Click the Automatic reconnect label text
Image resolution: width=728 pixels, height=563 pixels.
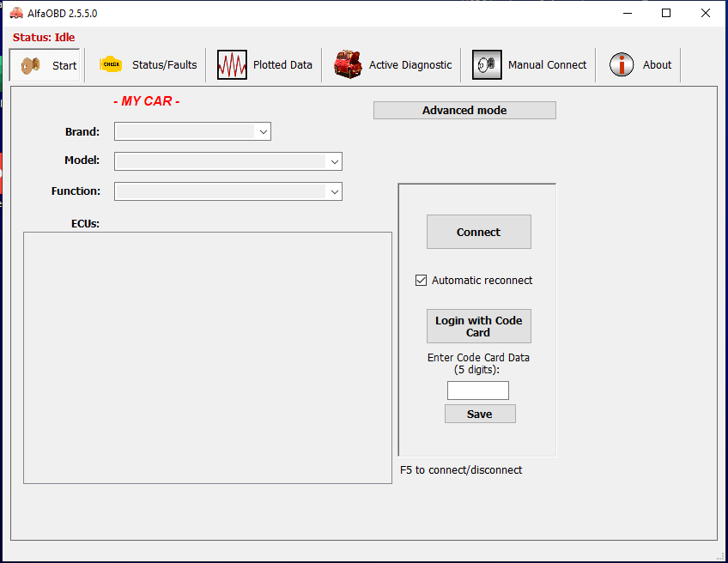482,281
